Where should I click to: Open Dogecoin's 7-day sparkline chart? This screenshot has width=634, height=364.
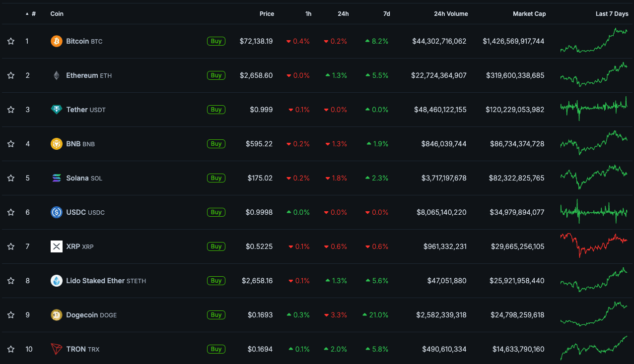[594, 314]
